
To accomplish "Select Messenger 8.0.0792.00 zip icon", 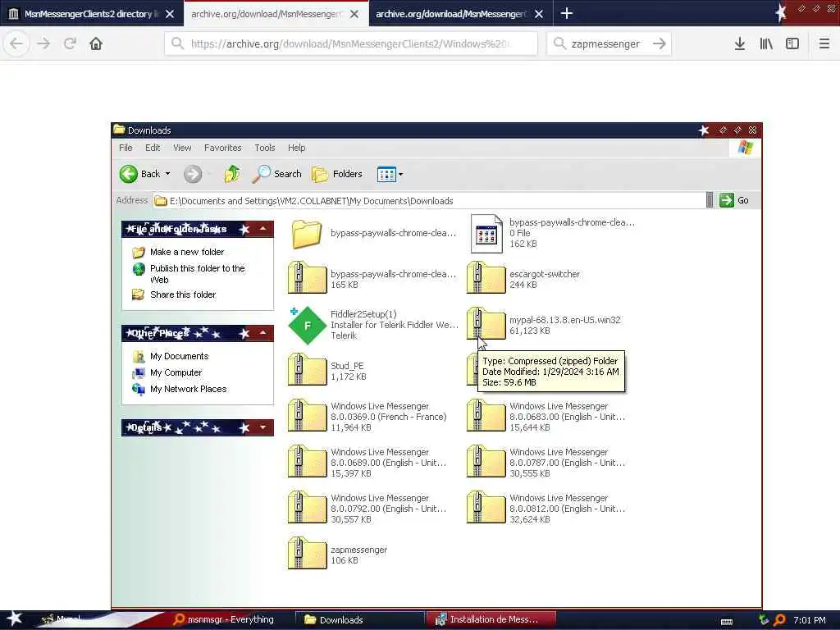I will pyautogui.click(x=307, y=507).
